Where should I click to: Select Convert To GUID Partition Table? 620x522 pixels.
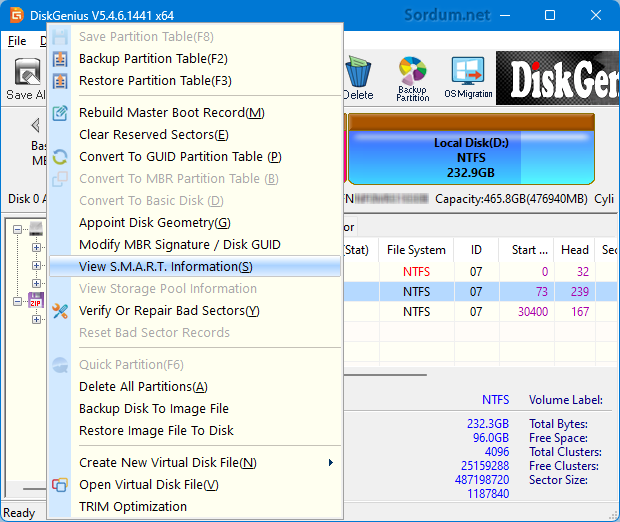coord(195,157)
